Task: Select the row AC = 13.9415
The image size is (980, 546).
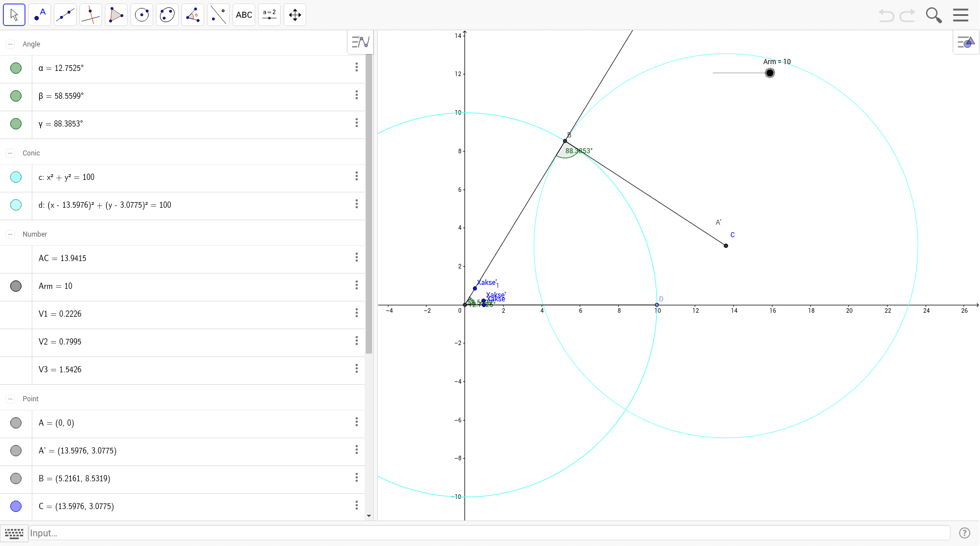Action: pyautogui.click(x=183, y=258)
